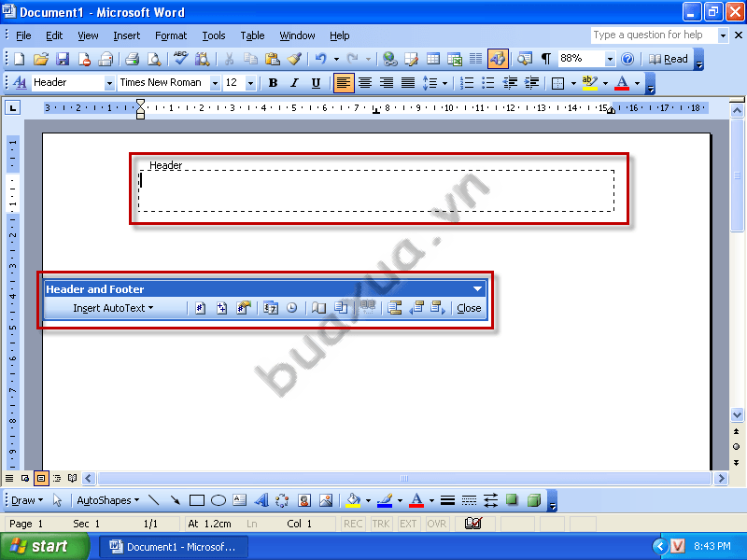The width and height of the screenshot is (747, 560).
Task: Insert WordArt from the Drawing toolbar
Action: pyautogui.click(x=261, y=500)
